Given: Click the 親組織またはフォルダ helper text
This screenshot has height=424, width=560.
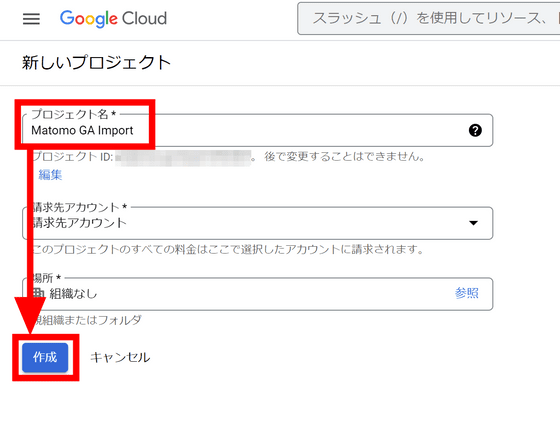Looking at the screenshot, I should coord(87,320).
